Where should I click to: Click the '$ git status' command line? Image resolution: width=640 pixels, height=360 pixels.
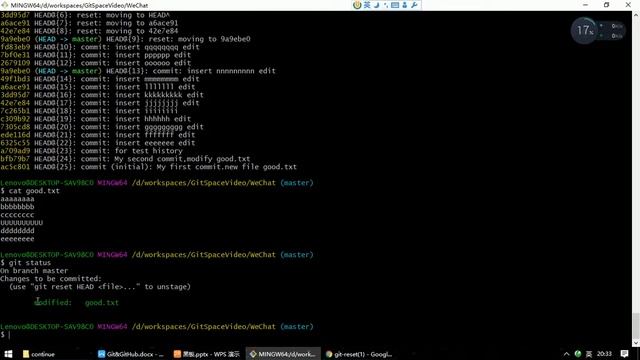(x=26, y=263)
